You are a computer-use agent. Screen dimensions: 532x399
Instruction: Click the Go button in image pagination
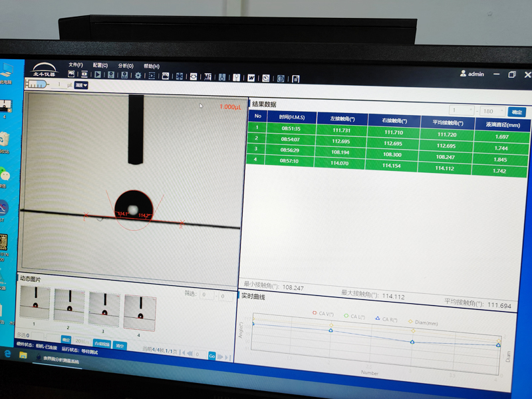click(x=212, y=356)
